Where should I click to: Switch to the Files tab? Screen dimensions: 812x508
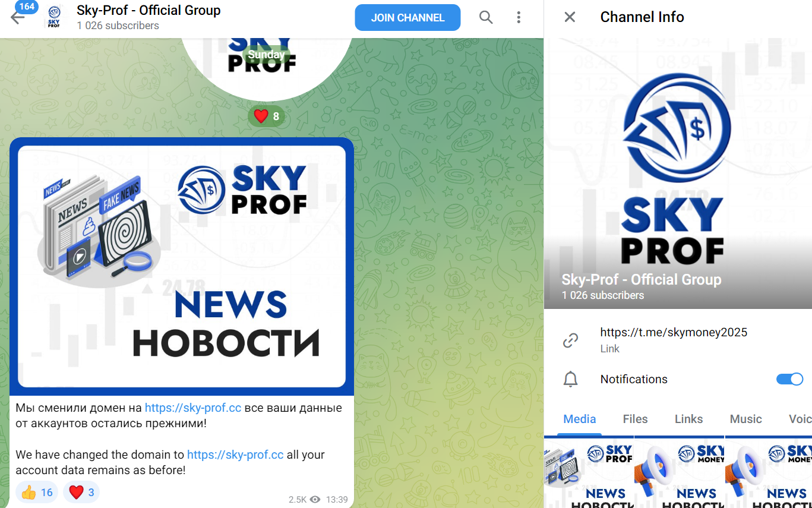point(635,419)
